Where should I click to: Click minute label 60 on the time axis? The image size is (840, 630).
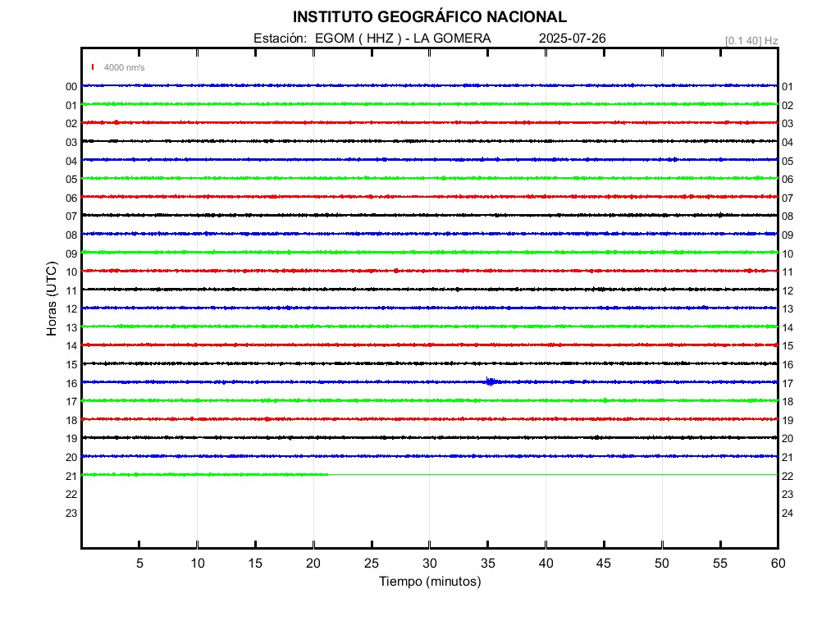coord(778,564)
